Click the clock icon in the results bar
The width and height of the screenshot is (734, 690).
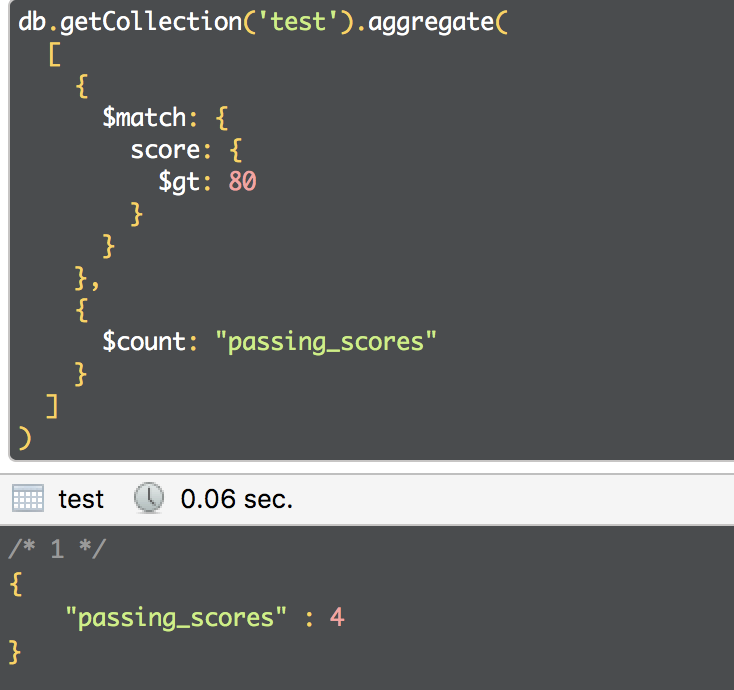click(148, 498)
